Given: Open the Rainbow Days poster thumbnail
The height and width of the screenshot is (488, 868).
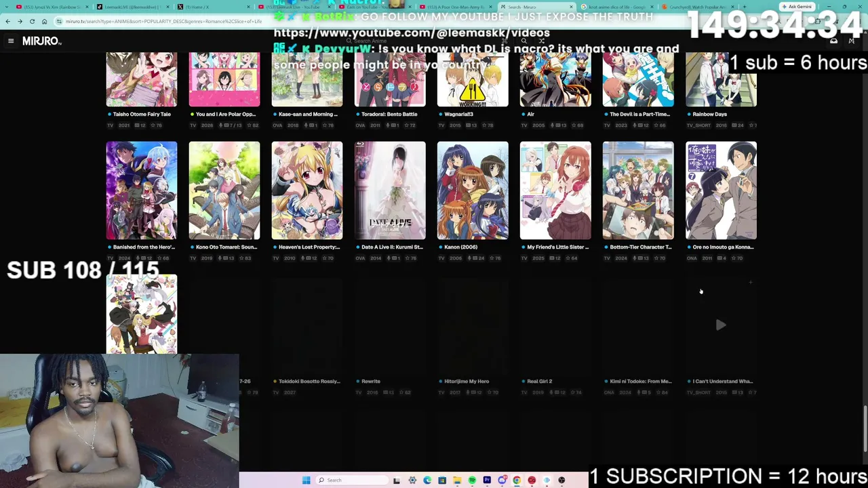Looking at the screenshot, I should (x=721, y=80).
